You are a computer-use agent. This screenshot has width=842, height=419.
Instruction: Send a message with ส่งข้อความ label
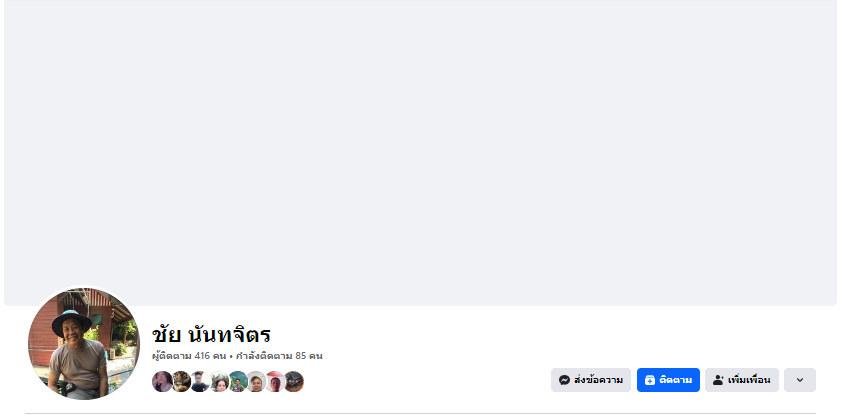598,380
